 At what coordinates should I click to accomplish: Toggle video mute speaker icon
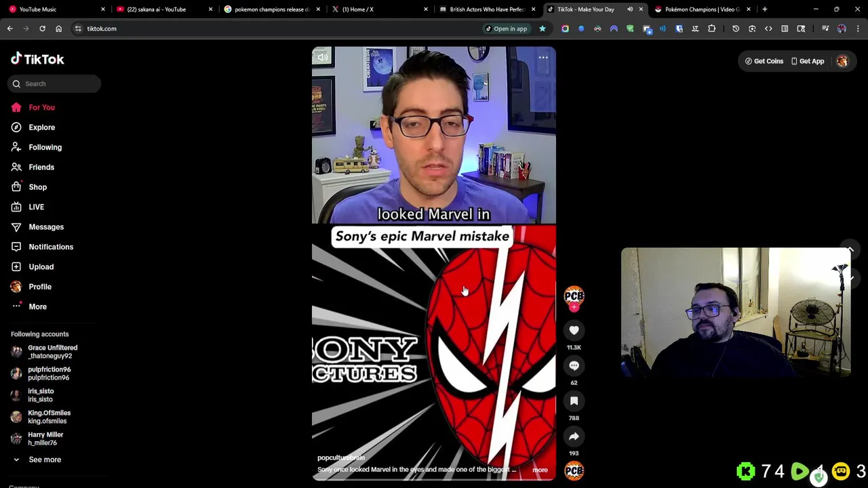[x=323, y=58]
